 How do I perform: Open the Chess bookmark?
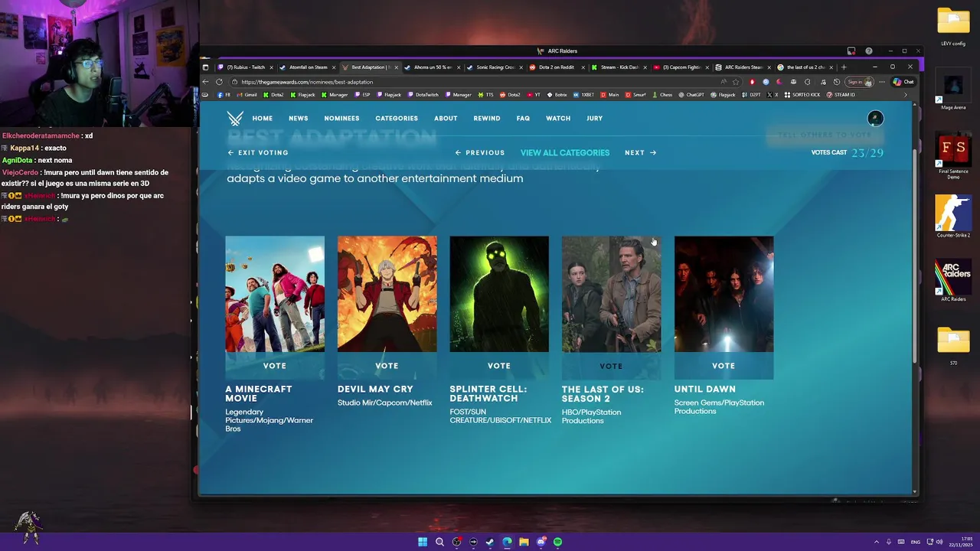coord(661,95)
